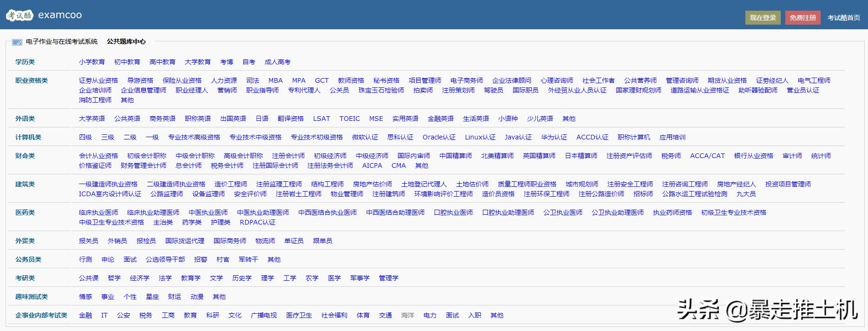Select 日语 category

(x=262, y=119)
